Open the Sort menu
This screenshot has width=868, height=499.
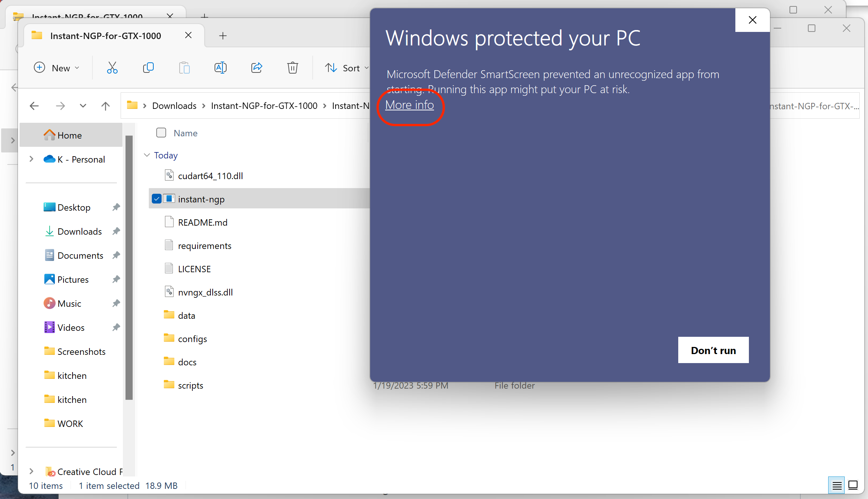pos(346,68)
